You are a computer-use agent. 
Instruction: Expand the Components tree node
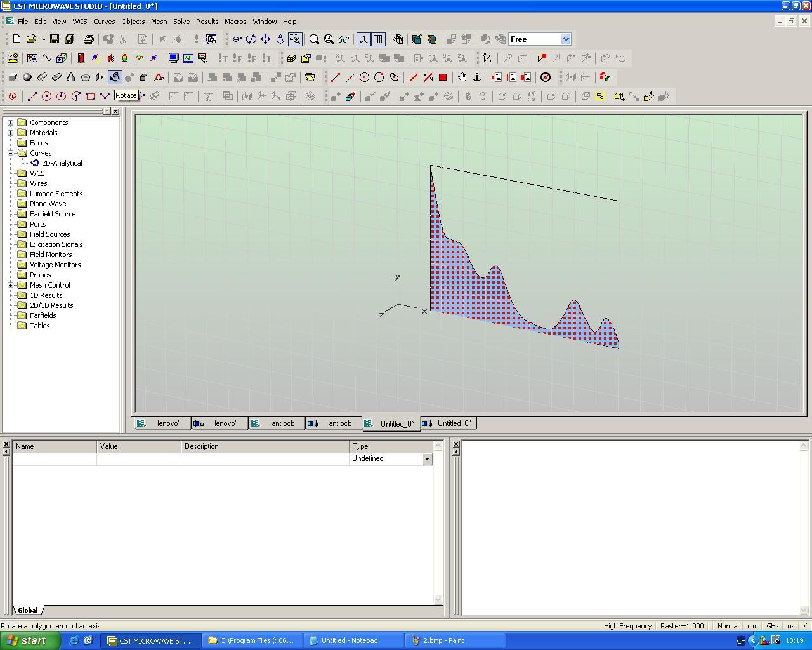[11, 123]
